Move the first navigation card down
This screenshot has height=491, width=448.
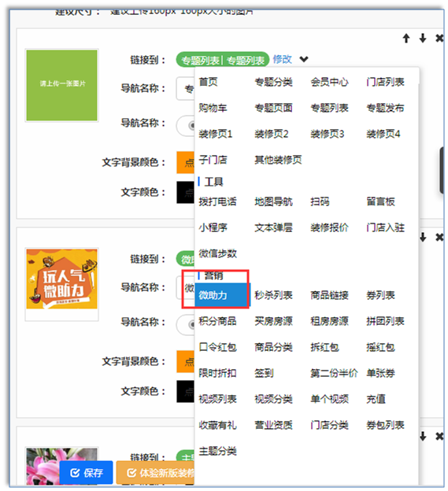tap(423, 39)
